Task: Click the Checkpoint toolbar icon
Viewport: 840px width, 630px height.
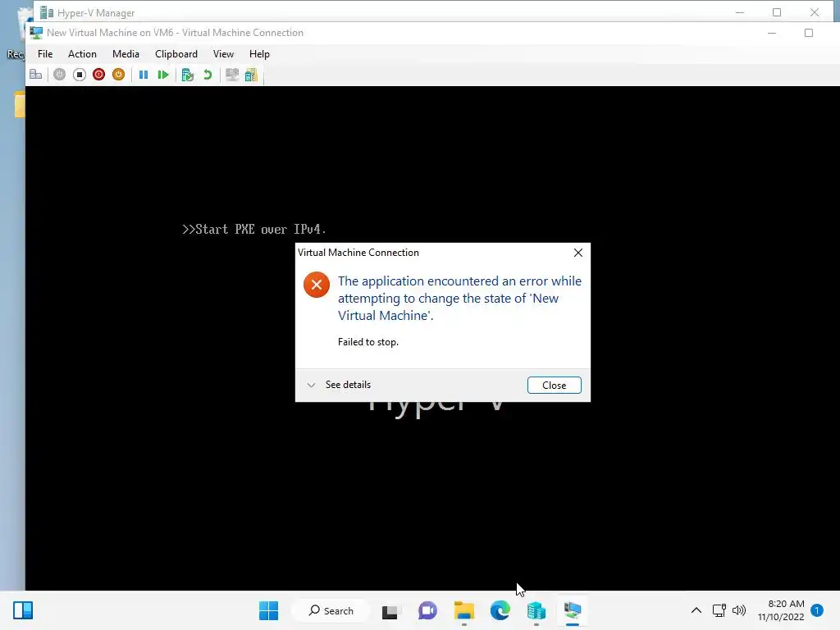Action: [x=188, y=75]
